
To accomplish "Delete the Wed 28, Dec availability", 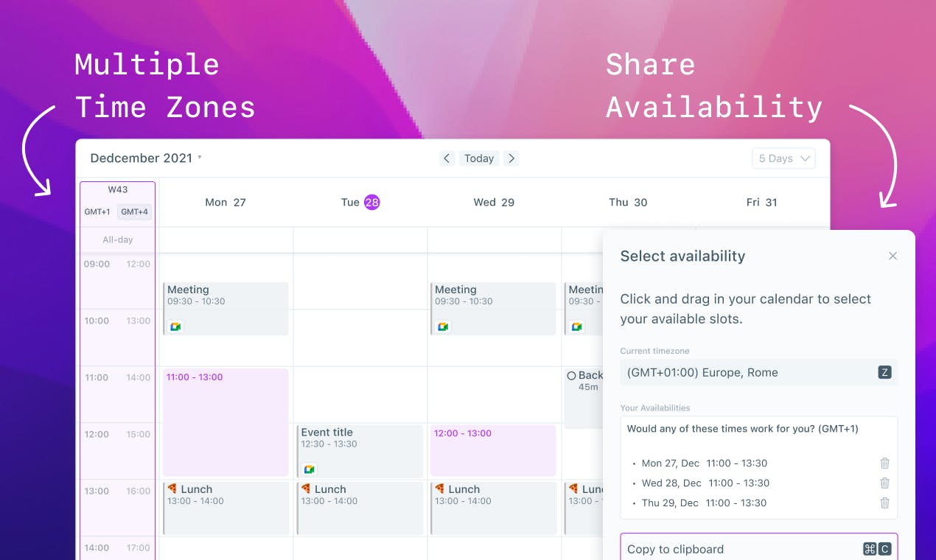I will pyautogui.click(x=884, y=483).
